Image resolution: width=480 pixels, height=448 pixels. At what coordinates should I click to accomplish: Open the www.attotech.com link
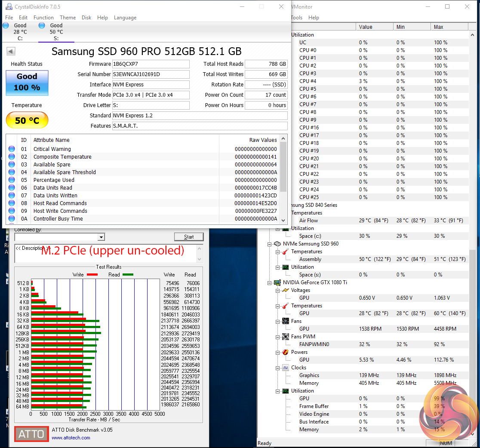pyautogui.click(x=71, y=438)
